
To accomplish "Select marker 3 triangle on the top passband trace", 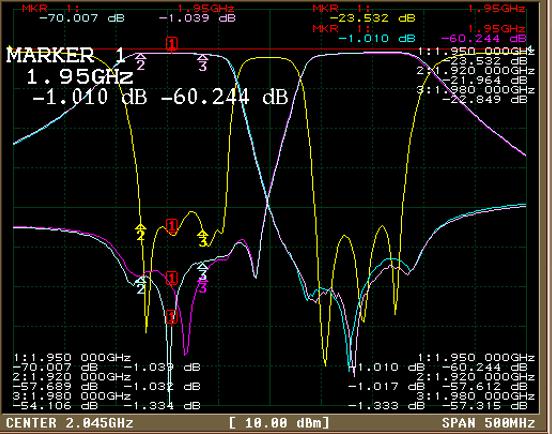I will click(x=202, y=62).
